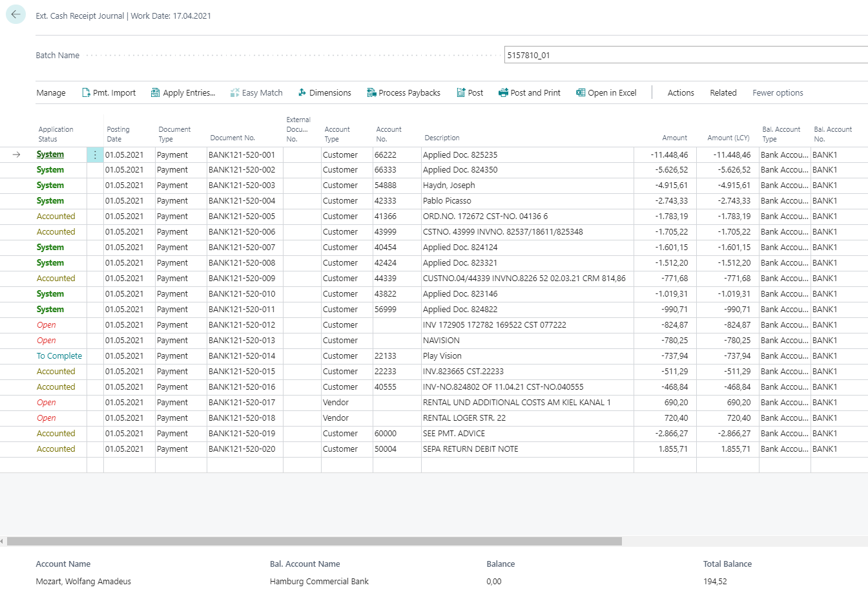Open the To Complete entry BANK121-520-014
The image size is (868, 592).
[59, 355]
